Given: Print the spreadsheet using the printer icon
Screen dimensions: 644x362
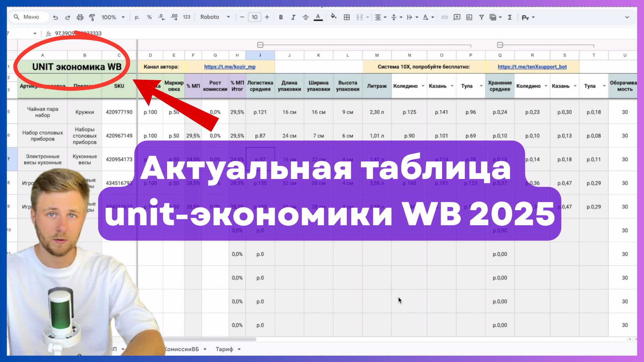Looking at the screenshot, I should point(80,17).
